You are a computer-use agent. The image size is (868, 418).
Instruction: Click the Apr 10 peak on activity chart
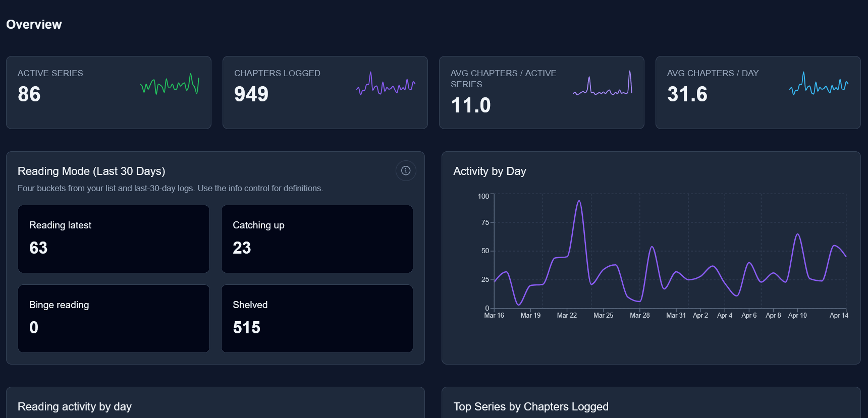coord(797,234)
